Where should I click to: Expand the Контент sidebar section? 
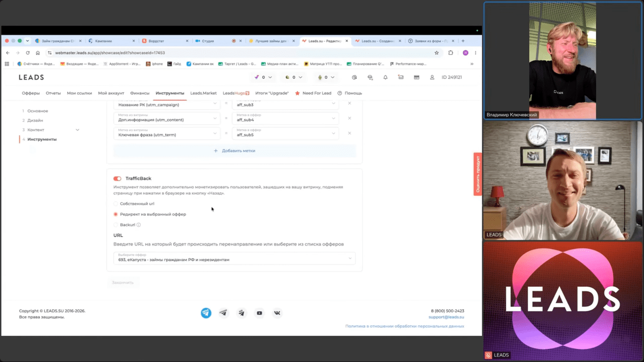(77, 130)
